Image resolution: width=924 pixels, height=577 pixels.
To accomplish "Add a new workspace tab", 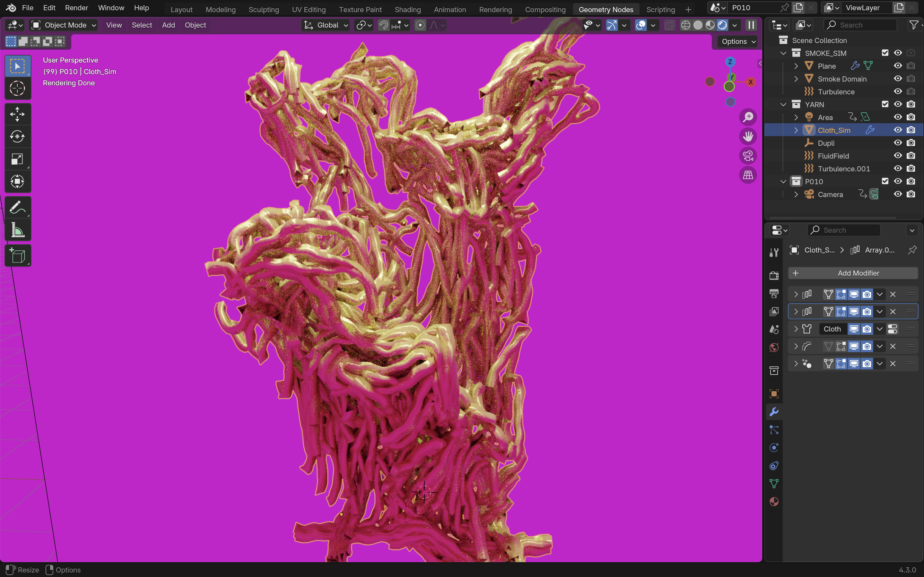I will [x=688, y=10].
